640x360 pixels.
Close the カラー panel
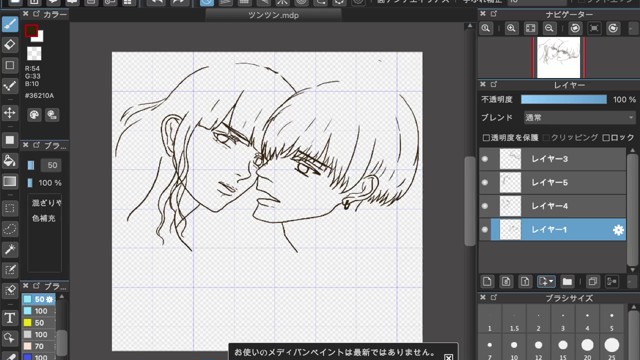pyautogui.click(x=26, y=14)
